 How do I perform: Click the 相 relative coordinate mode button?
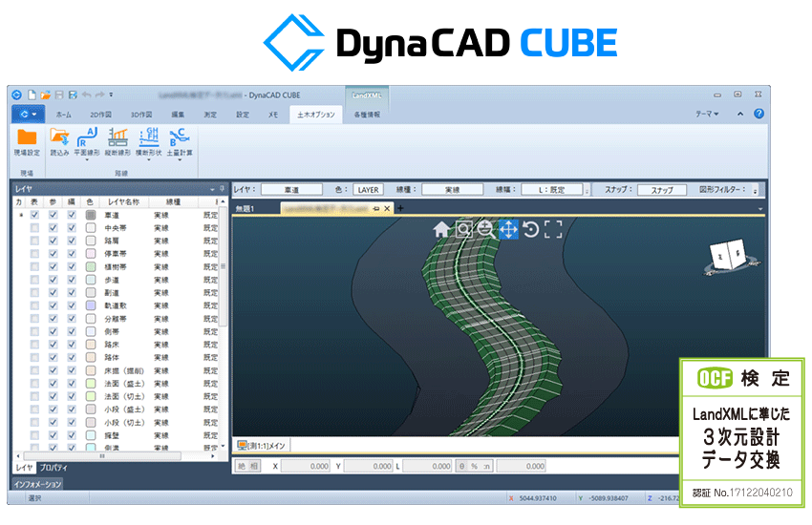click(254, 466)
